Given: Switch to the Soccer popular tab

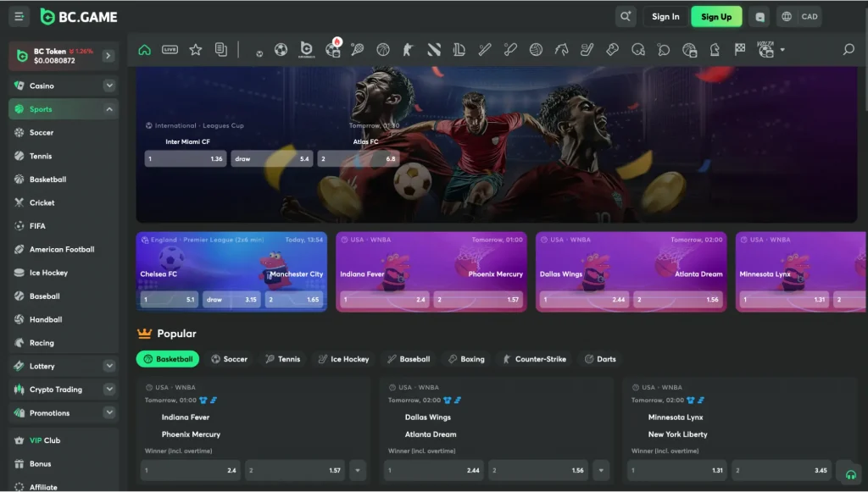Looking at the screenshot, I should coord(229,359).
